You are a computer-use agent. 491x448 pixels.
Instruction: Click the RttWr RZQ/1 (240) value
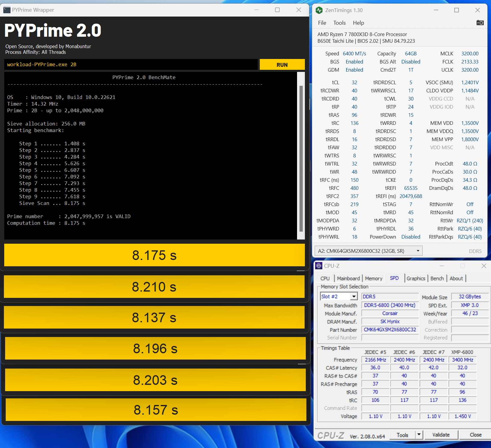click(470, 221)
